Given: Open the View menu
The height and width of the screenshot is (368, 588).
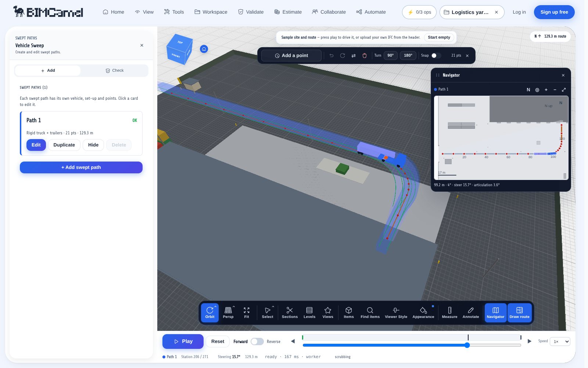Looking at the screenshot, I should 144,12.
